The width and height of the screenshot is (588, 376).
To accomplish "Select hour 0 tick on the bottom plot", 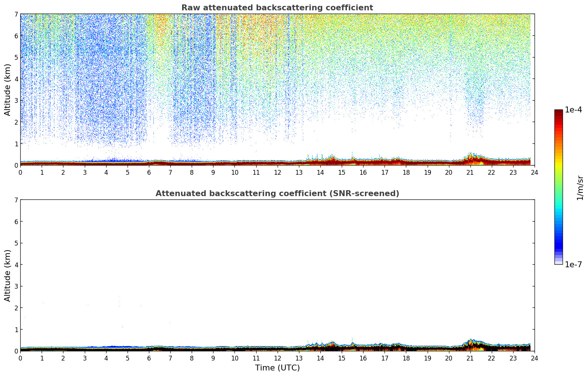I will click(x=20, y=358).
